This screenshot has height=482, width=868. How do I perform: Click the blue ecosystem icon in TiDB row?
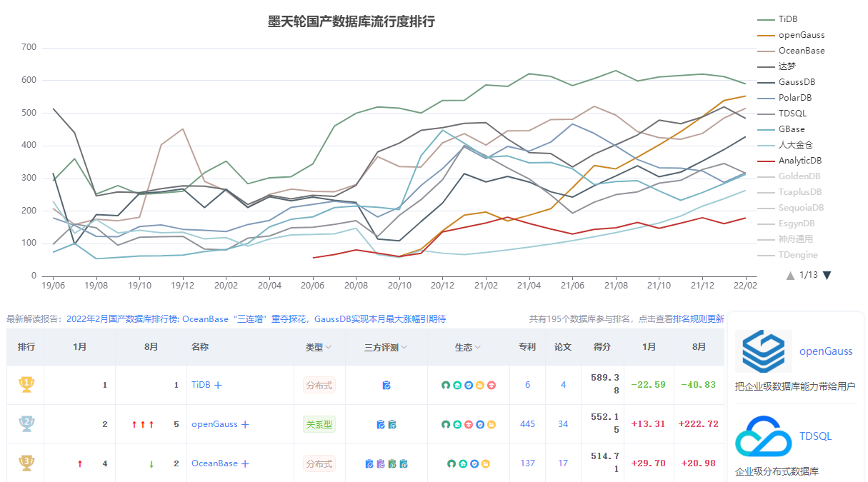coord(469,385)
